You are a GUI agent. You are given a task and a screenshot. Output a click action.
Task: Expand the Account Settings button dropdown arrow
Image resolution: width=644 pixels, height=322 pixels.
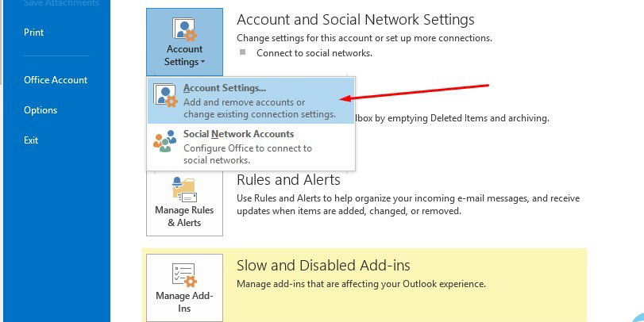click(x=203, y=62)
